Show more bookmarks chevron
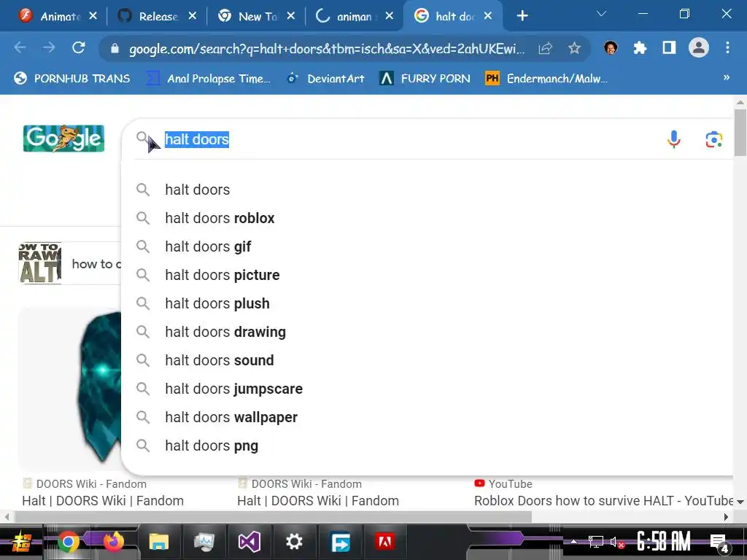This screenshot has width=747, height=560. click(x=727, y=77)
